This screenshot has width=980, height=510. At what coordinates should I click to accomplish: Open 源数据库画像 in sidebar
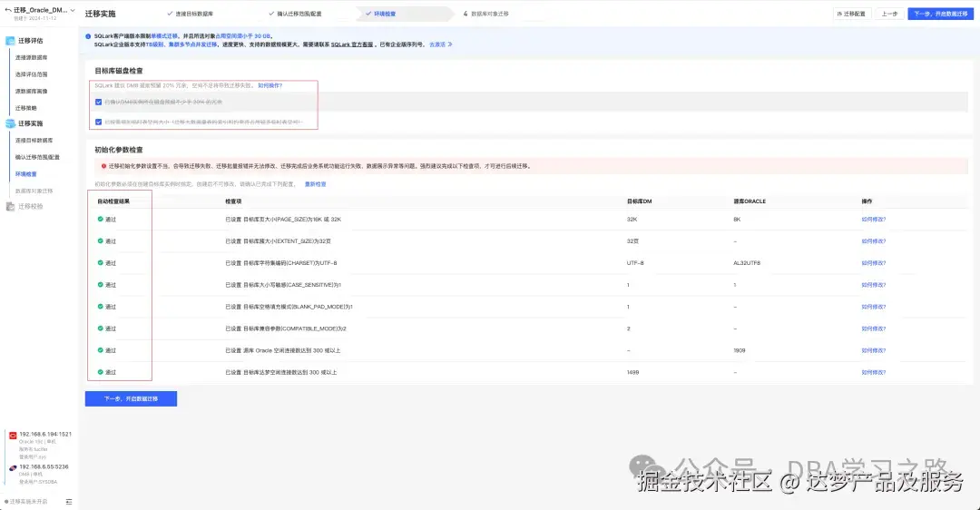[31, 92]
